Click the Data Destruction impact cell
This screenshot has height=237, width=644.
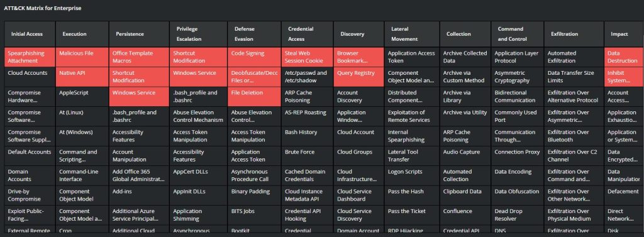coord(624,57)
